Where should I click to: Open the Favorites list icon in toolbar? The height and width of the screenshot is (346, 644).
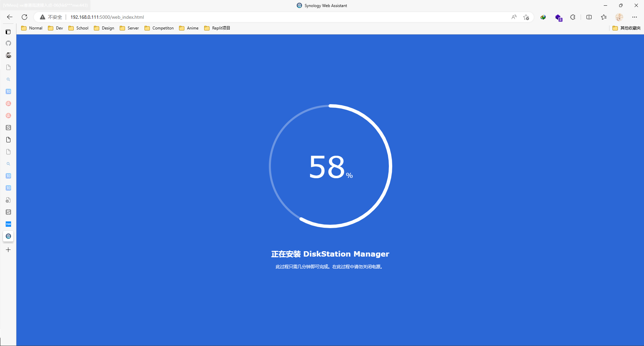[604, 17]
